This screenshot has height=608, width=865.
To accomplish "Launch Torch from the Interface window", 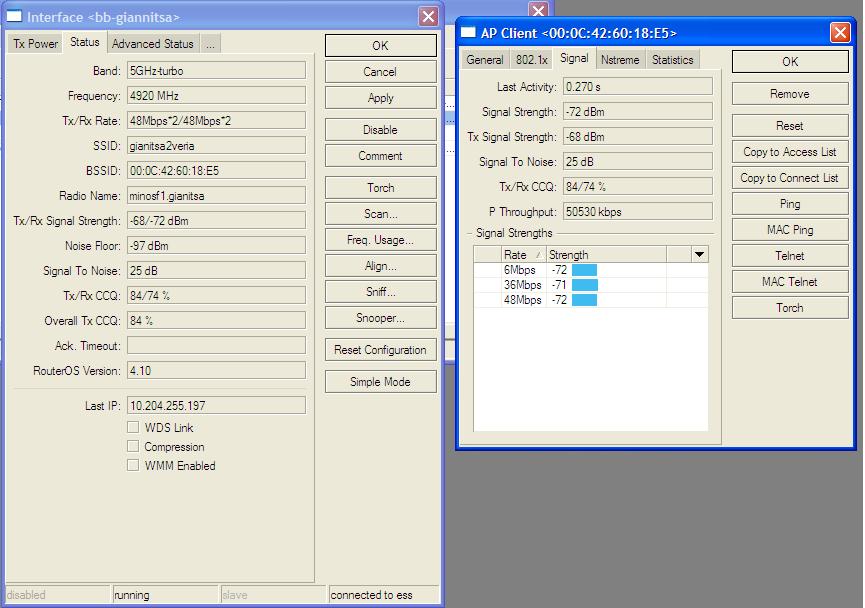I will pyautogui.click(x=381, y=188).
